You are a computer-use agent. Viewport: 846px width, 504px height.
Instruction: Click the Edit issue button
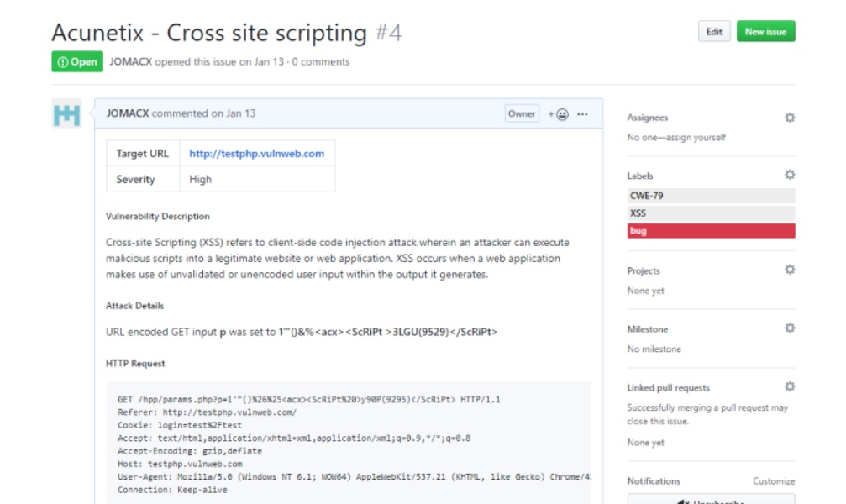click(x=714, y=32)
